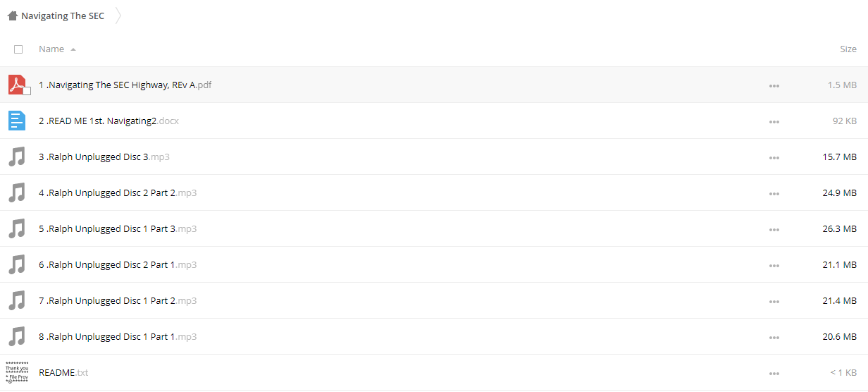The width and height of the screenshot is (868, 392).
Task: Open the more options menu for Disc 1 Part 3
Action: 774,229
